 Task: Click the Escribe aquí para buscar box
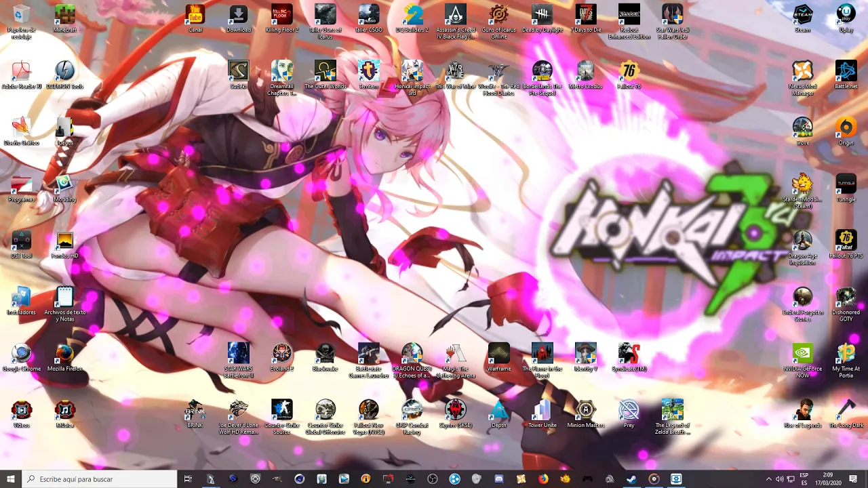(x=100, y=479)
